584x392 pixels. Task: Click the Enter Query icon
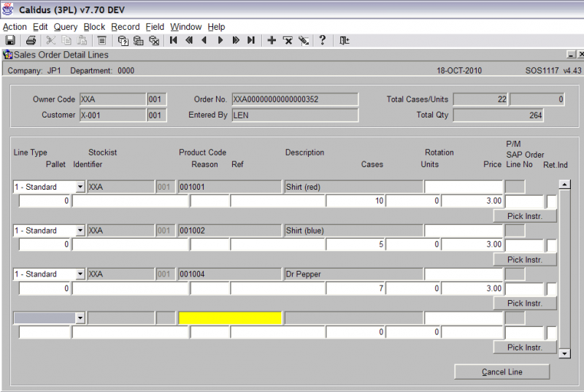pos(123,40)
